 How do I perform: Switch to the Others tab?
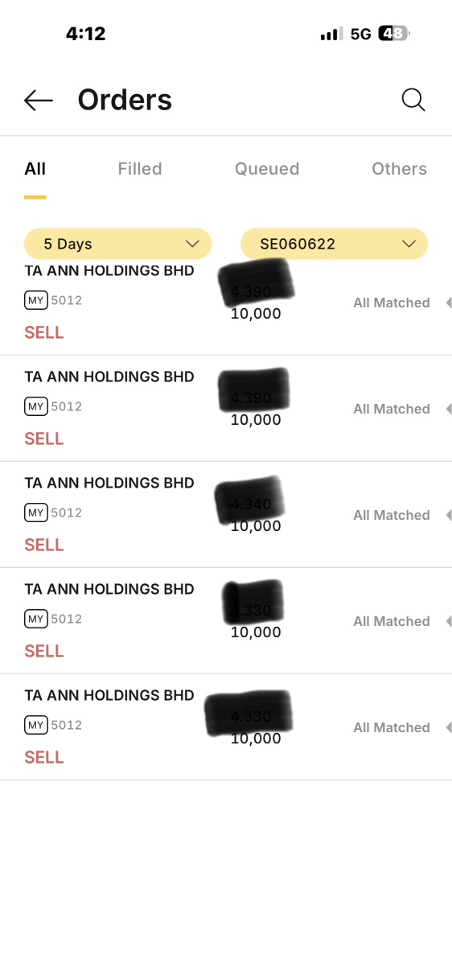coord(399,169)
